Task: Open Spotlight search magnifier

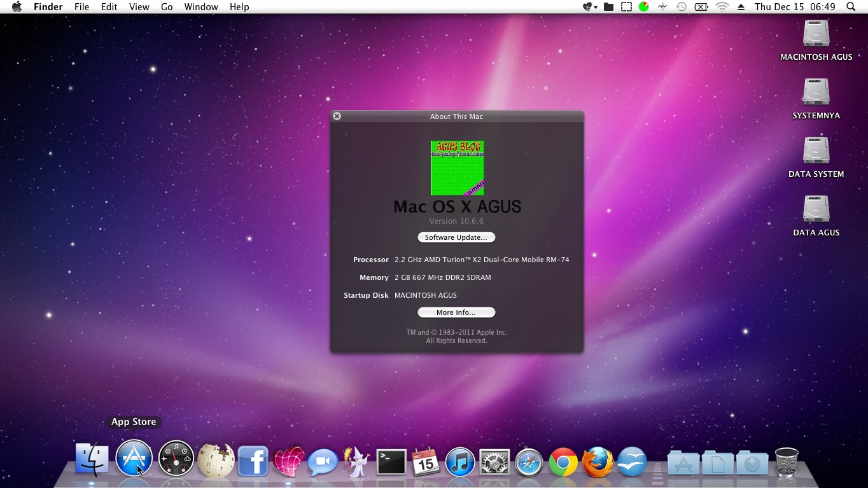Action: click(851, 7)
